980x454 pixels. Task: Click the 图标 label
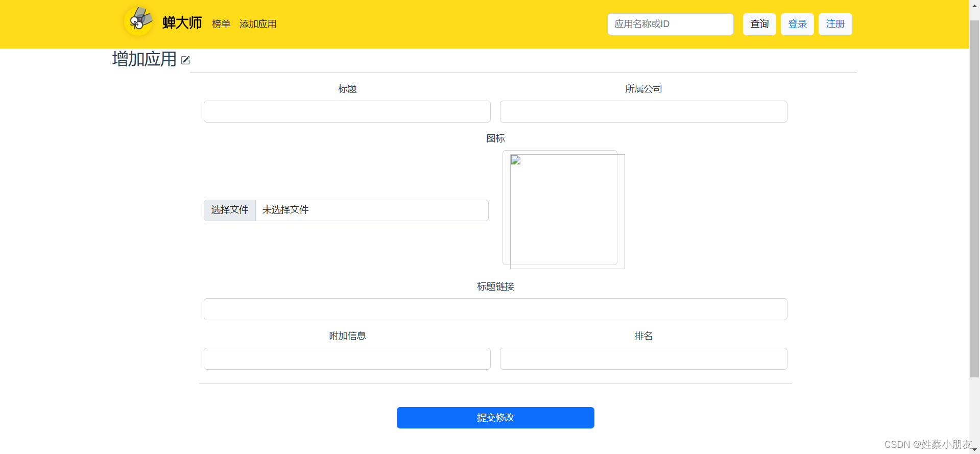(x=495, y=138)
